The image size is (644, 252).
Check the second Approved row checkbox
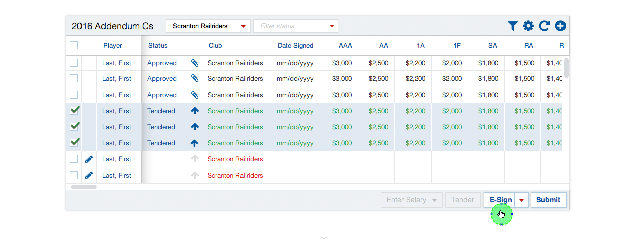[74, 78]
